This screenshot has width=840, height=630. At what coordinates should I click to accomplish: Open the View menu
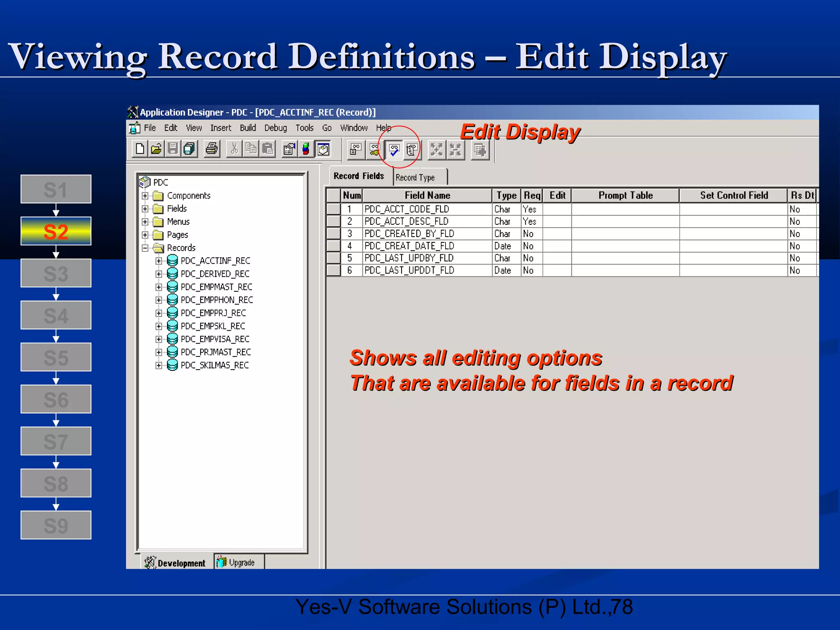pyautogui.click(x=194, y=128)
